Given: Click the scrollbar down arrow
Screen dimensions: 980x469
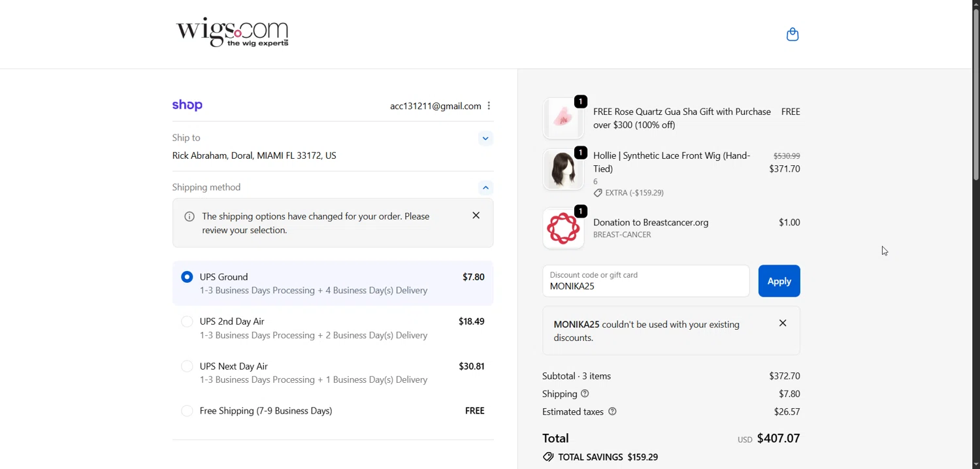Looking at the screenshot, I should pyautogui.click(x=976, y=464).
